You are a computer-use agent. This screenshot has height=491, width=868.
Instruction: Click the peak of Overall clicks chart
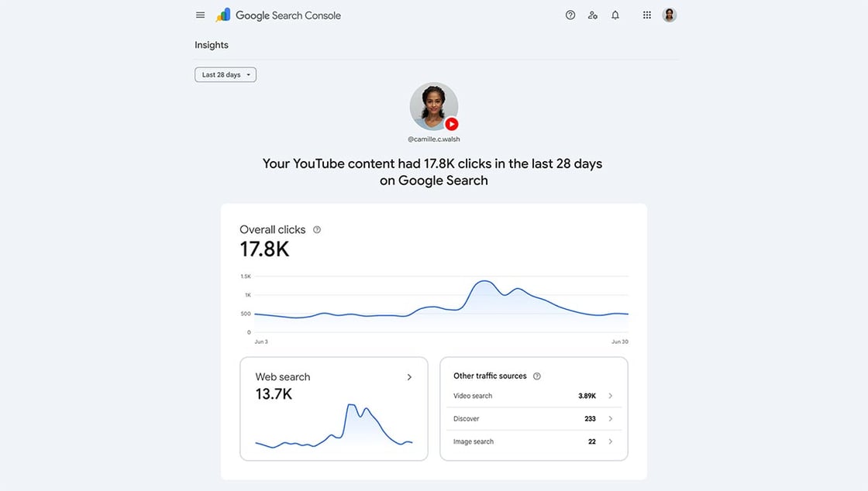[484, 281]
